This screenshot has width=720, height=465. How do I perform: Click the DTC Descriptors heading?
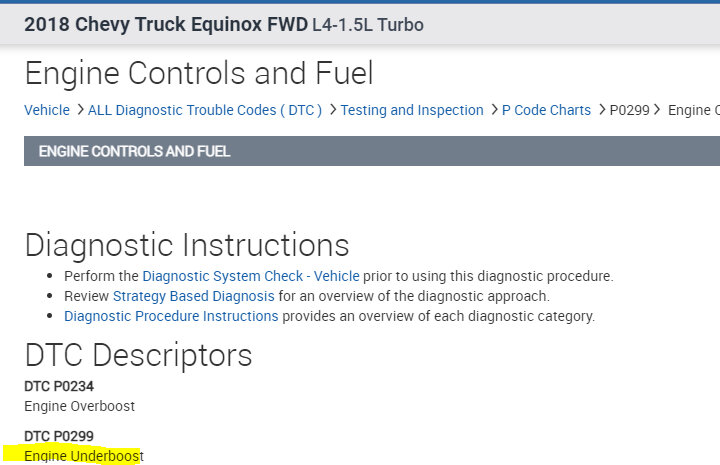click(x=138, y=355)
